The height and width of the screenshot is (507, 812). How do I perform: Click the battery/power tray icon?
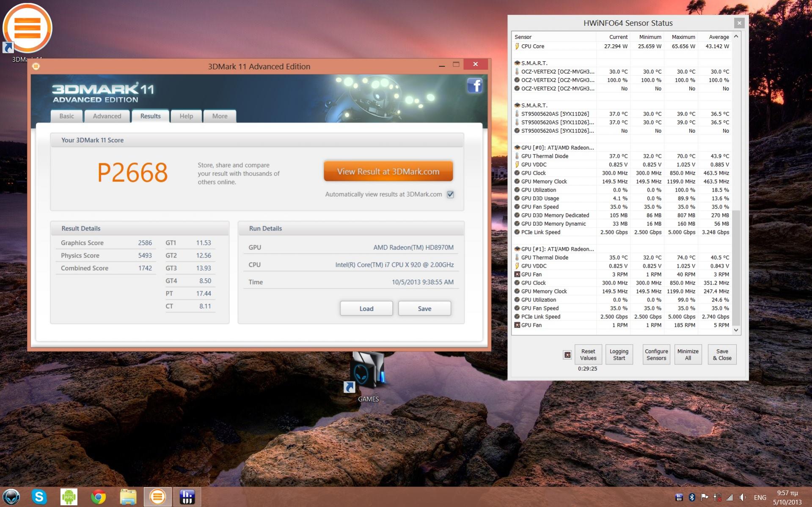(x=717, y=497)
